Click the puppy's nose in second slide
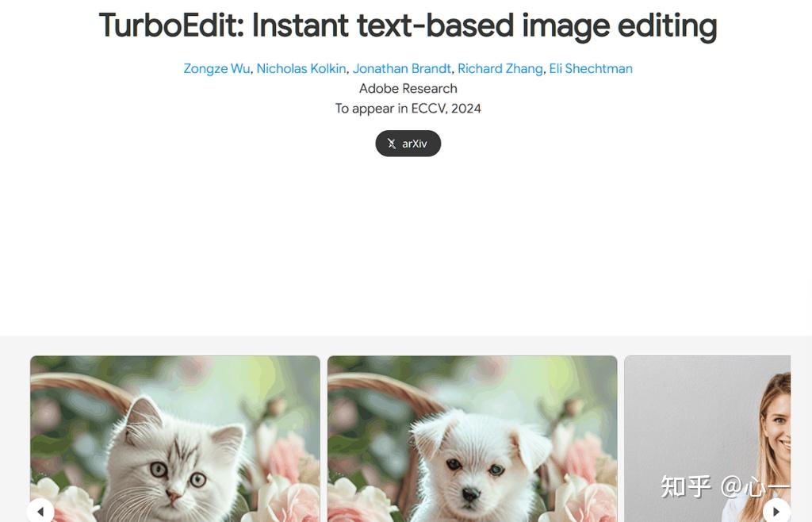This screenshot has height=522, width=812. click(470, 493)
